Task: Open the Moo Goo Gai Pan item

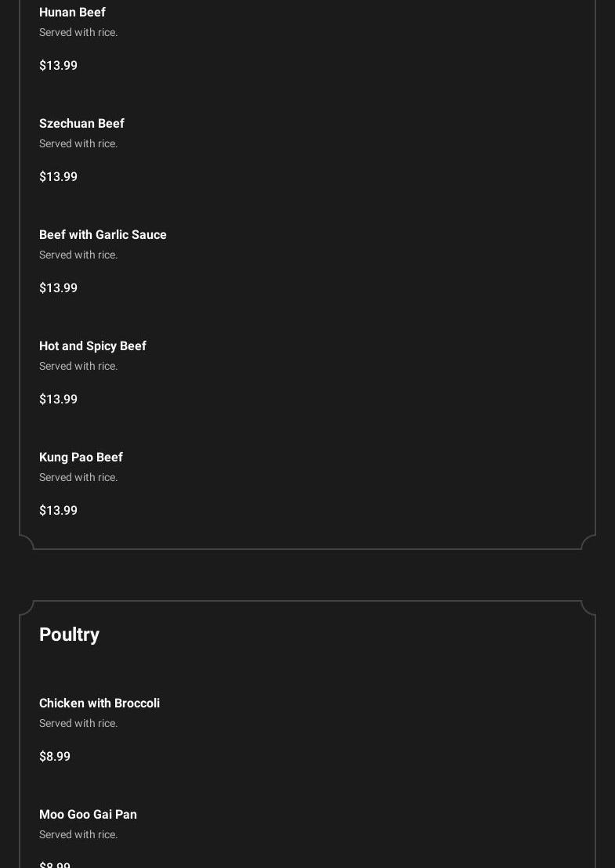Action: tap(88, 815)
